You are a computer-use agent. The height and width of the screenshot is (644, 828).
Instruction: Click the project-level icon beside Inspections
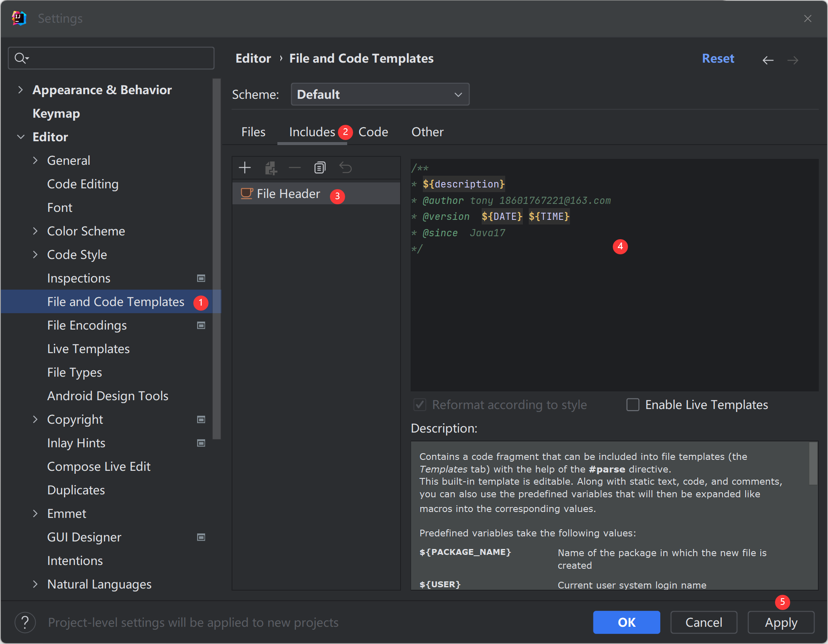[x=201, y=278]
